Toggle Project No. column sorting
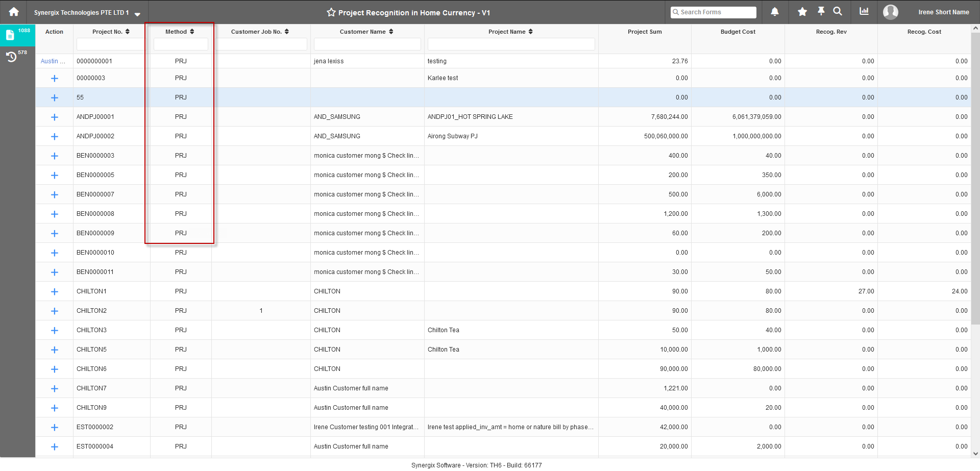This screenshot has height=471, width=980. [128, 31]
